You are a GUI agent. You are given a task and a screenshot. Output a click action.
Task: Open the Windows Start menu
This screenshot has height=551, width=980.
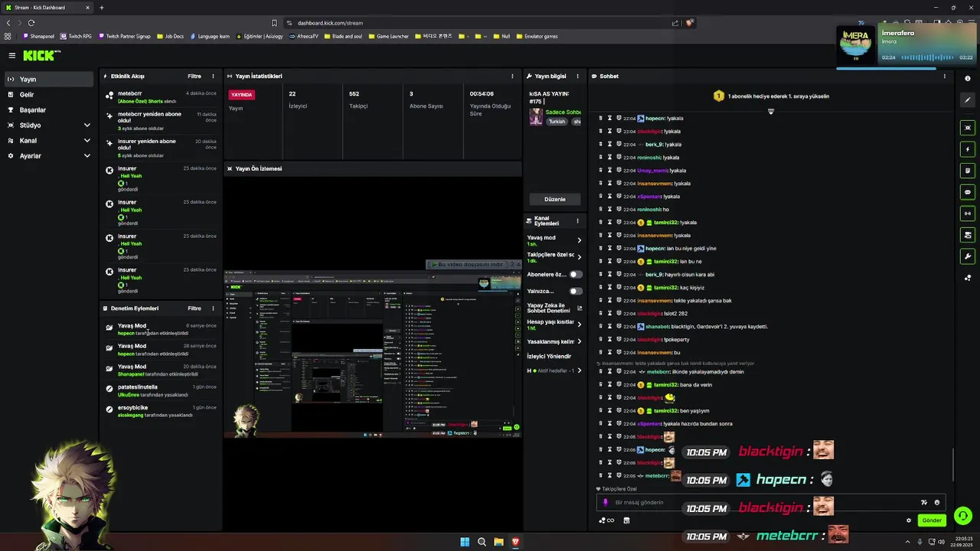465,542
